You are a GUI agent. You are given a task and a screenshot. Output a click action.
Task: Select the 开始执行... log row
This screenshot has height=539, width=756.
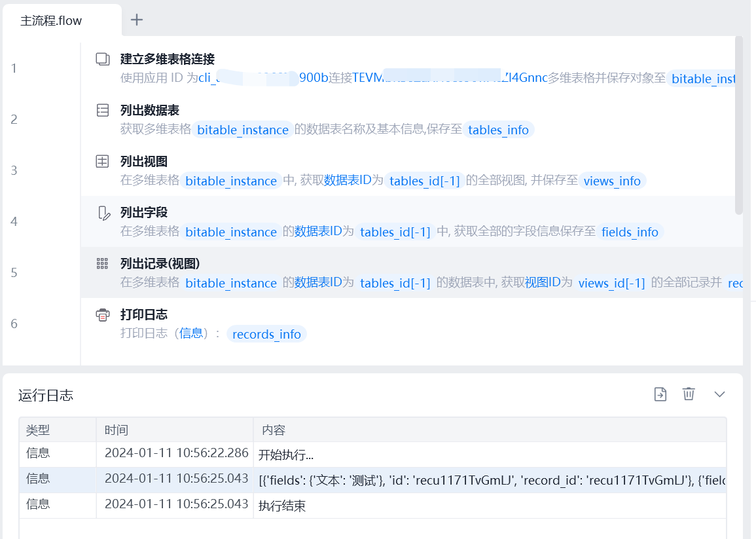pos(372,455)
